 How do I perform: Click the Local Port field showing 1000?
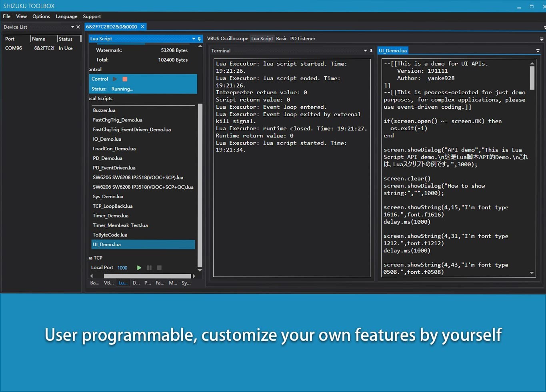(x=122, y=268)
